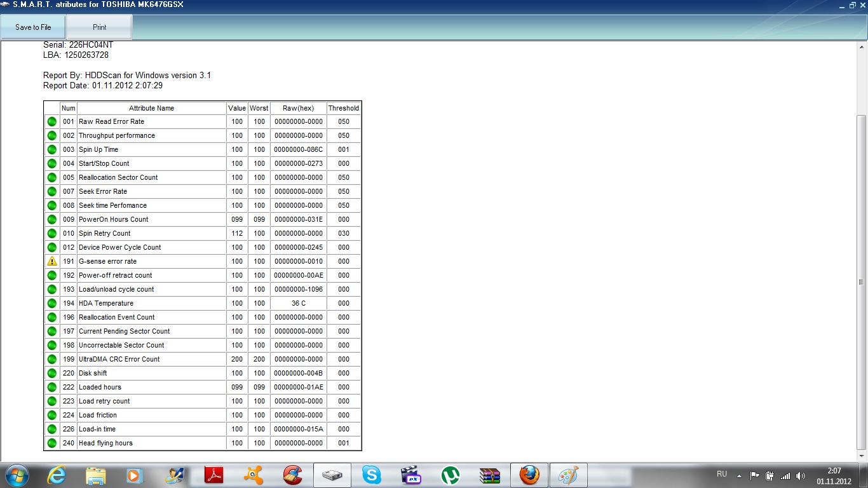
Task: Click the Worst column header
Action: (x=259, y=108)
